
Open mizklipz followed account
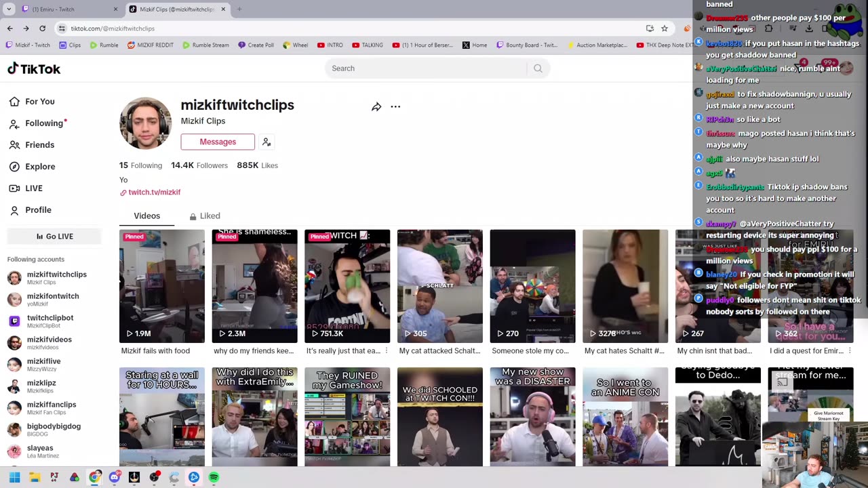coord(54,386)
